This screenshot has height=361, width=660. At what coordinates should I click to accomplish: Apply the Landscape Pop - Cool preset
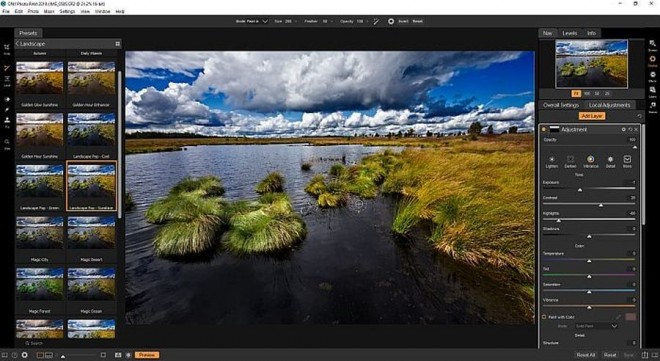[91, 135]
